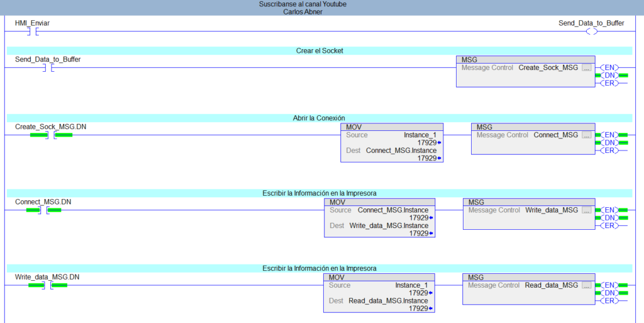Image resolution: width=644 pixels, height=323 pixels.
Task: Click the DN coil of Connect_MSG
Action: (x=609, y=142)
